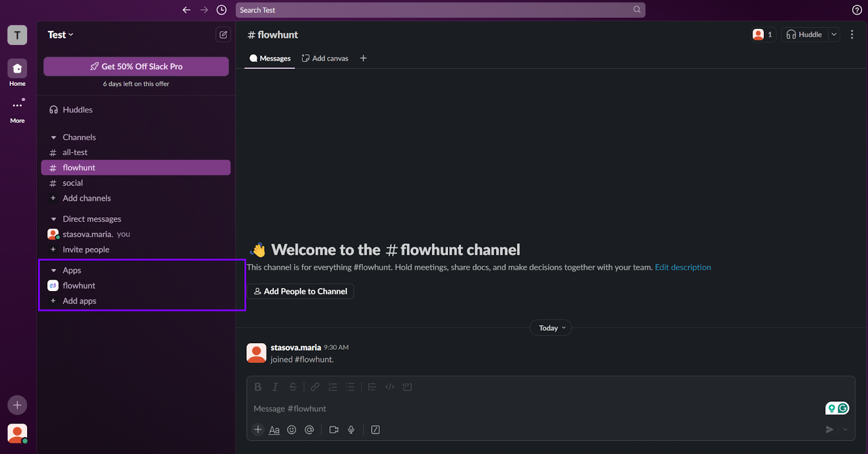This screenshot has width=868, height=454.
Task: Click the Add canvas tab
Action: coord(325,58)
